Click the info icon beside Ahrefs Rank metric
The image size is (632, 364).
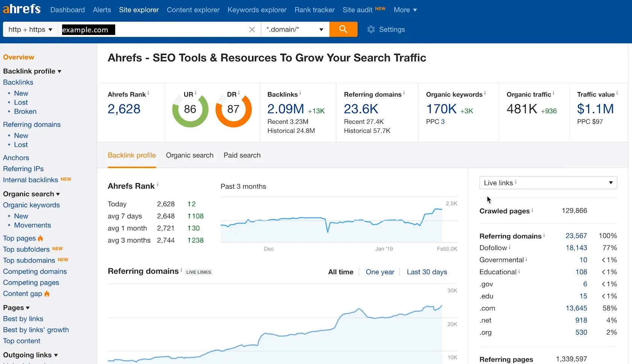(148, 93)
